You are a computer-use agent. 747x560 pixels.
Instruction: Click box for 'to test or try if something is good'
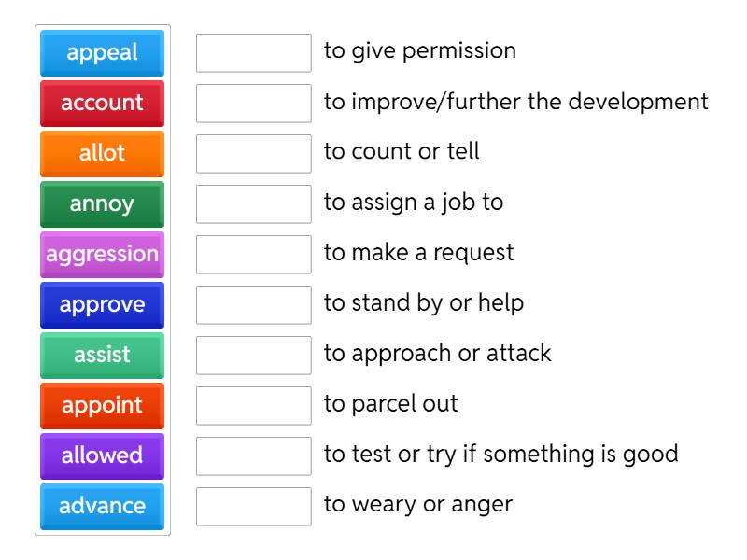pyautogui.click(x=254, y=456)
